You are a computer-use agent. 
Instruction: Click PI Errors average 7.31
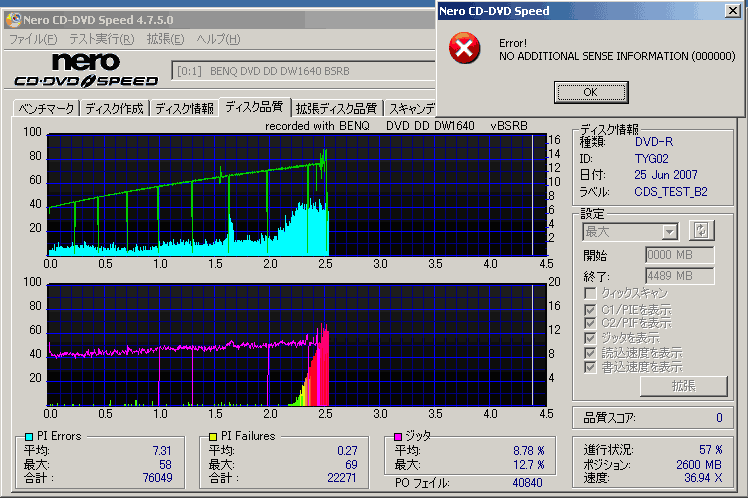pyautogui.click(x=162, y=450)
